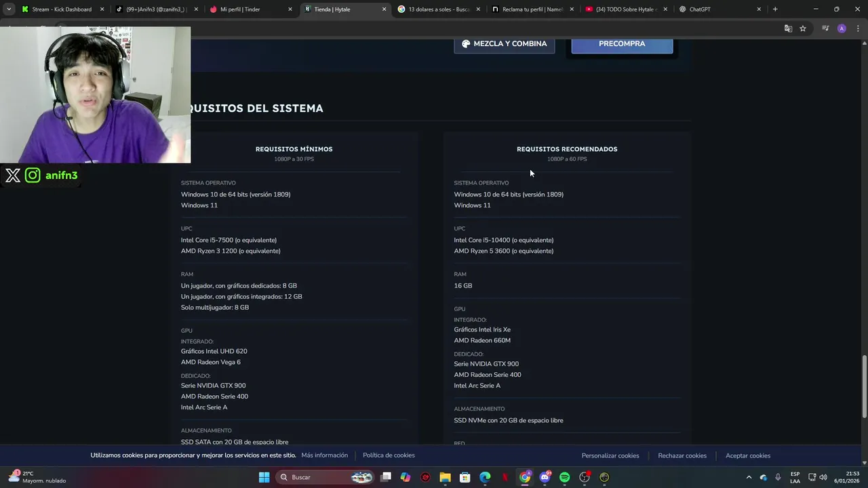The image size is (868, 488).
Task: Click the MEZCLA Y COMBINA button
Action: pos(504,43)
